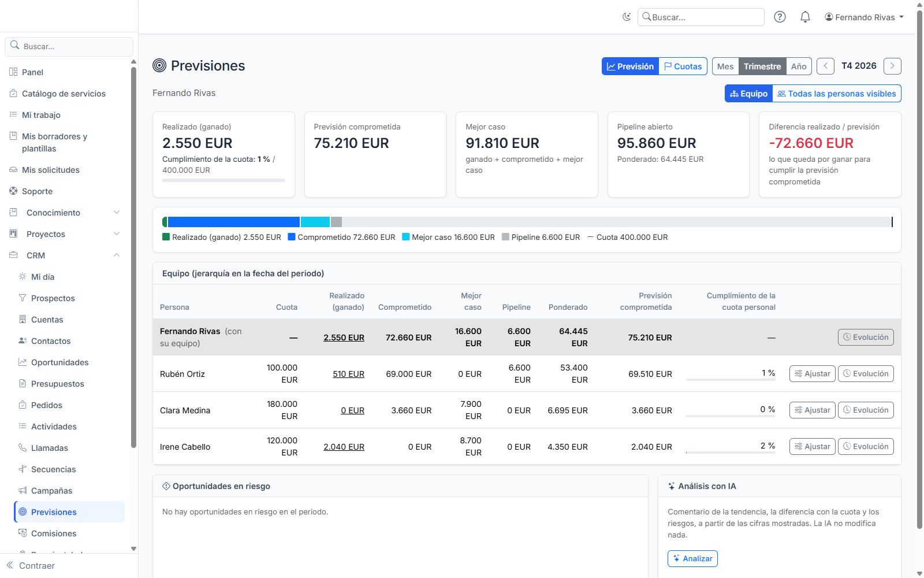
Task: Open Irene Cabello 2.040 EUR link
Action: pyautogui.click(x=344, y=447)
